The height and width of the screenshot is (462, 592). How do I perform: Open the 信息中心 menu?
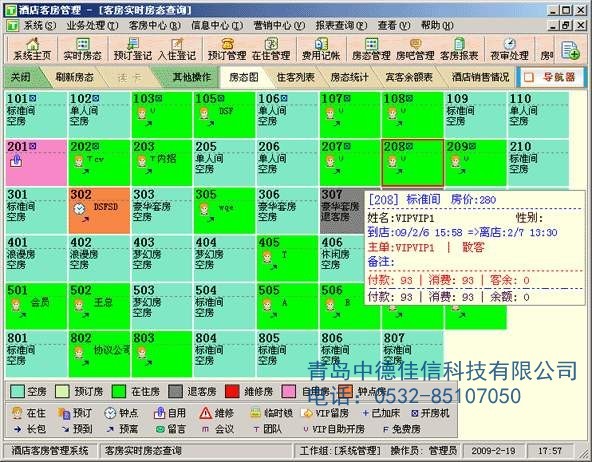coord(217,26)
